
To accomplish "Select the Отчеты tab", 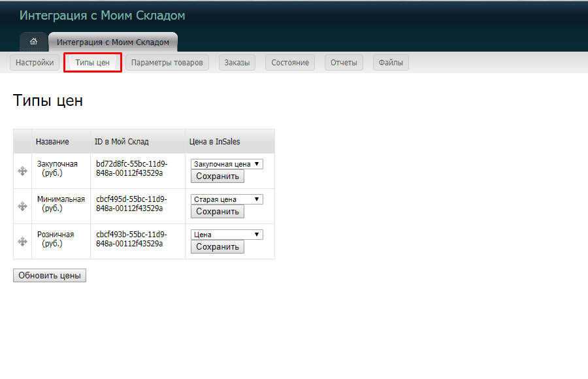I will [344, 62].
